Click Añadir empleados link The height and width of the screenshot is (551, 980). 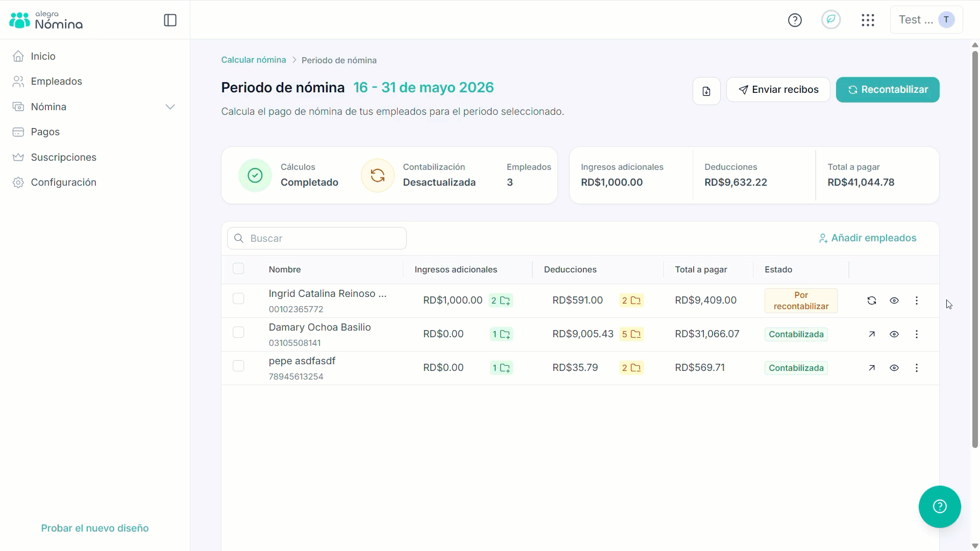coord(867,238)
